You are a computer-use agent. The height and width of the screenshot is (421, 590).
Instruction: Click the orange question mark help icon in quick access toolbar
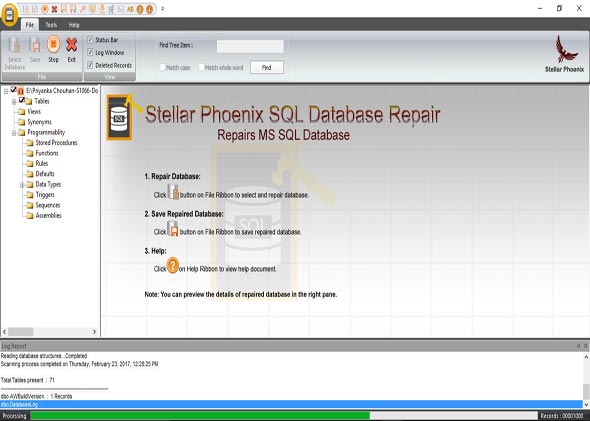[140, 9]
